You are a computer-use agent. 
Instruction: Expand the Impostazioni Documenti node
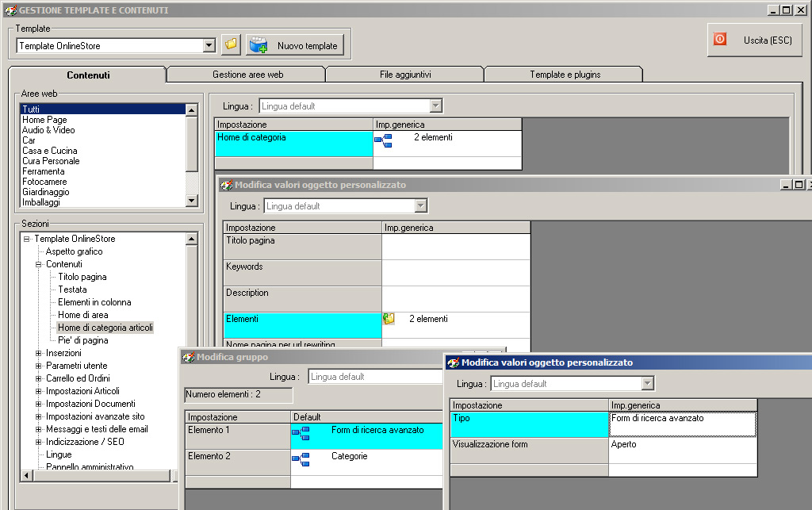pyautogui.click(x=38, y=404)
